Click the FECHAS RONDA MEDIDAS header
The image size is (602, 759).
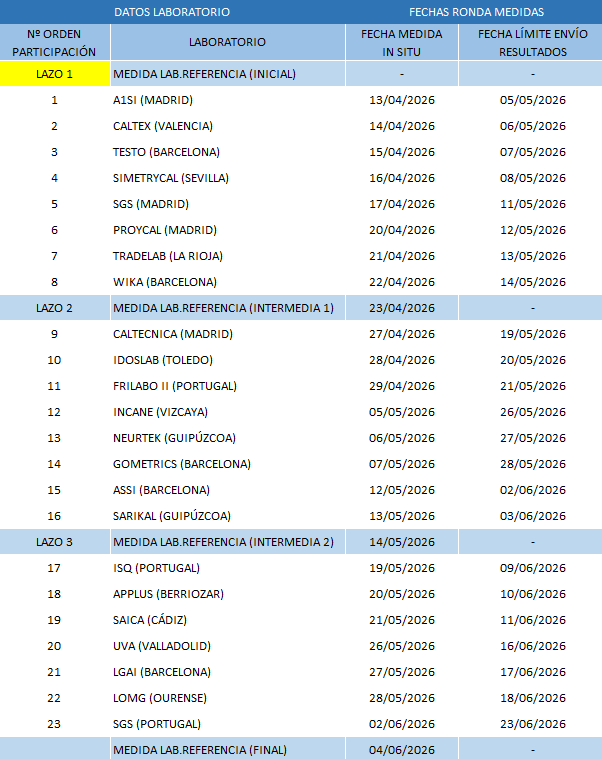click(x=476, y=12)
